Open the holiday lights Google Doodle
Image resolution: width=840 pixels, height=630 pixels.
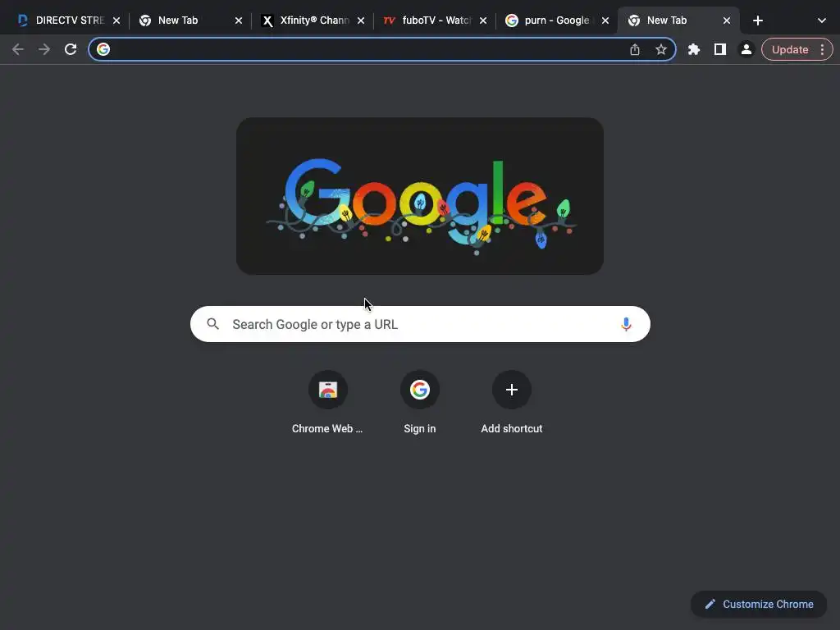point(420,196)
